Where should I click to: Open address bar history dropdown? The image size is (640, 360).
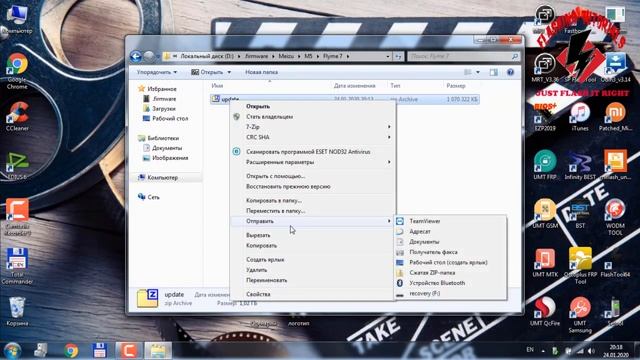pyautogui.click(x=388, y=56)
